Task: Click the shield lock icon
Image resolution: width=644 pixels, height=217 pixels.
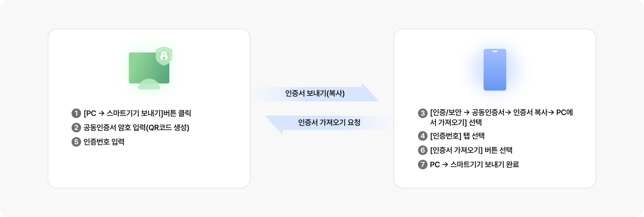Action: [164, 56]
